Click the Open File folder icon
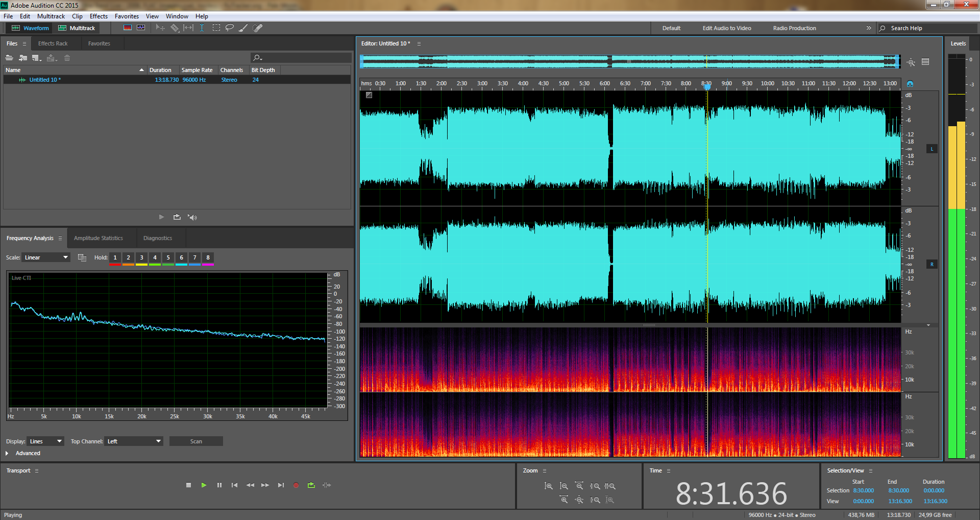 [x=9, y=58]
